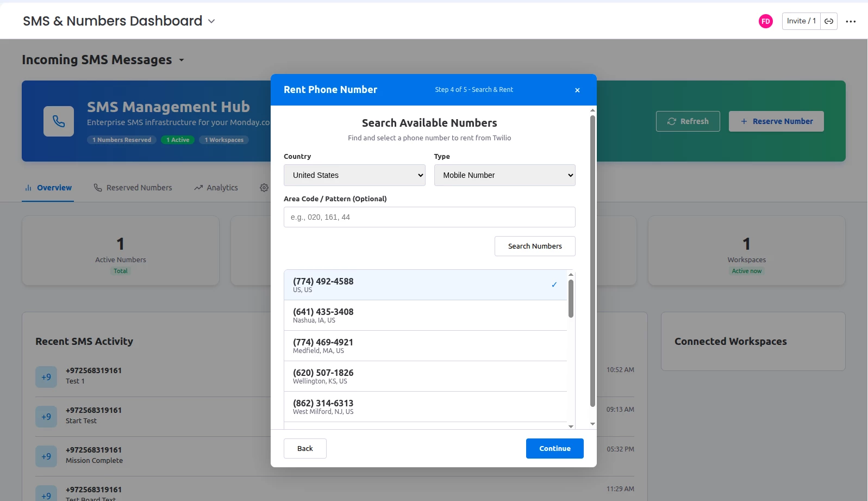Click the +9 avatar for Mission Complete message
This screenshot has height=501, width=868.
pyautogui.click(x=46, y=456)
